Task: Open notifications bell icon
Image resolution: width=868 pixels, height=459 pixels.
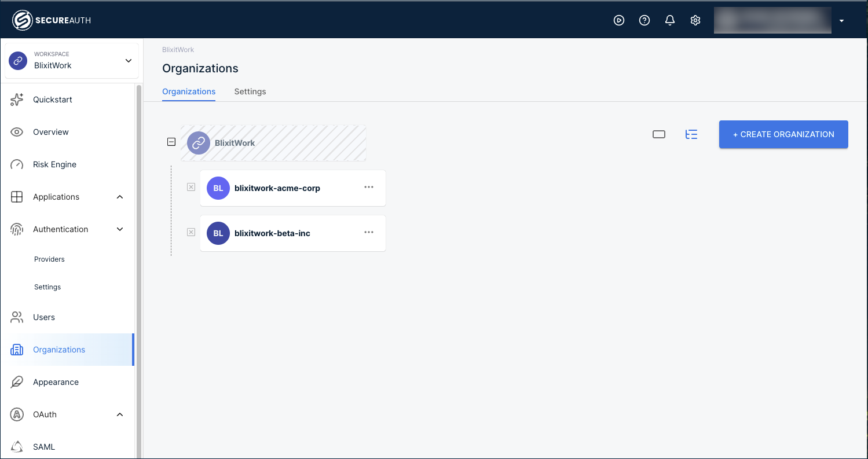Action: pos(670,20)
